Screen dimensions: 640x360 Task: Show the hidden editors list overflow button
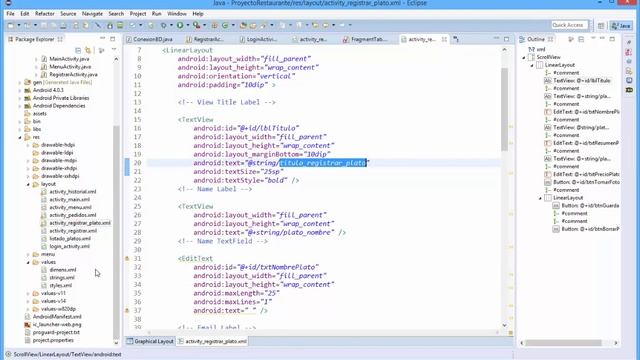pyautogui.click(x=456, y=39)
